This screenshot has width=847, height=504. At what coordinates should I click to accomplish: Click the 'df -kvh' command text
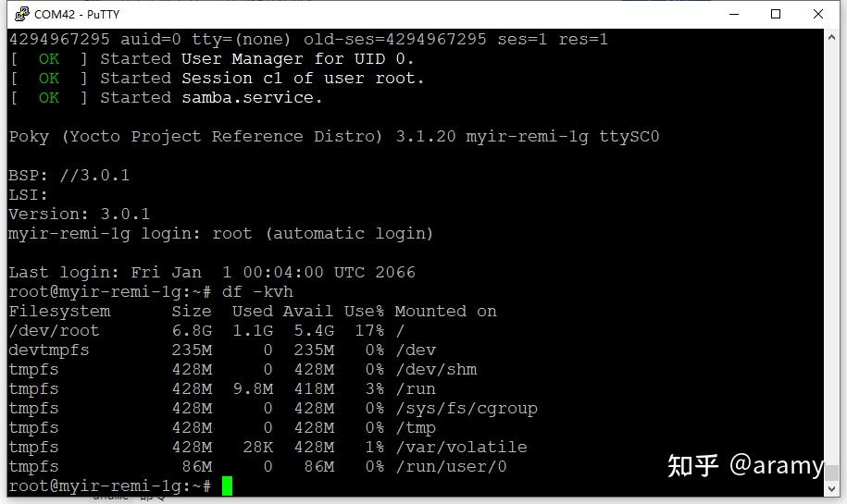(x=257, y=292)
